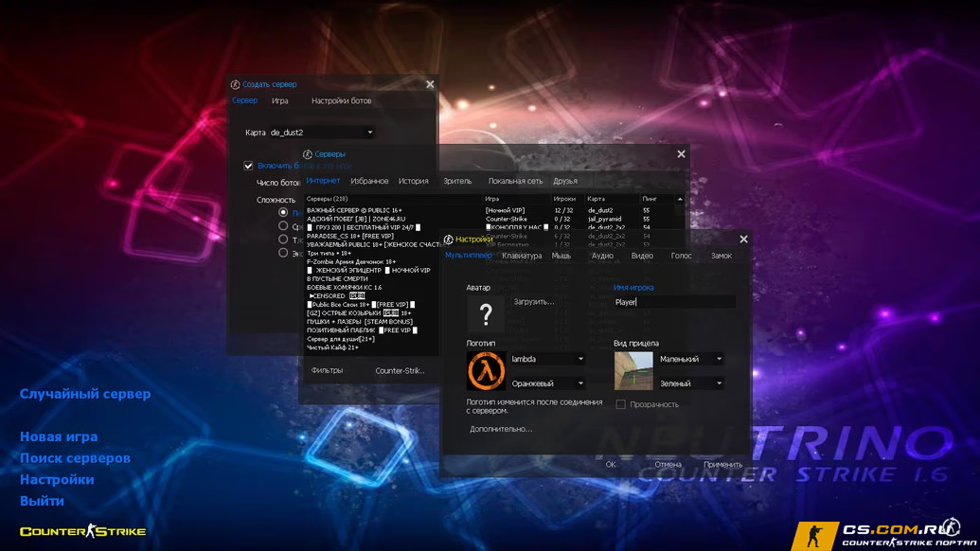Viewport: 980px width, 551px height.
Task: Click the crosshair preview thumbnail
Action: pyautogui.click(x=633, y=370)
